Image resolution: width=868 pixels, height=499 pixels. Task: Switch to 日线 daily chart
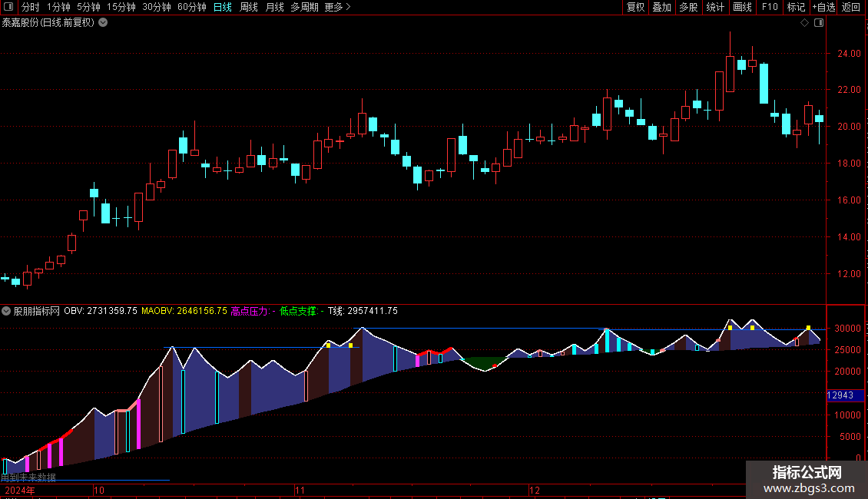click(x=223, y=7)
